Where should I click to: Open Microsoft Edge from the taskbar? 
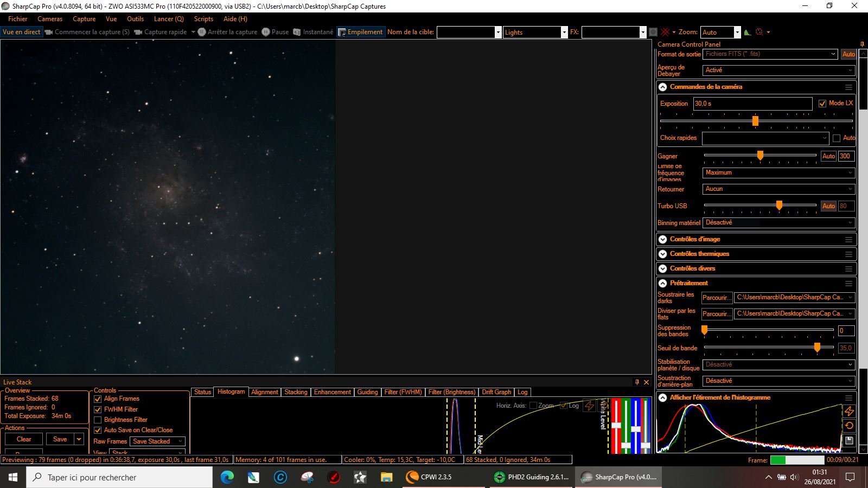(227, 477)
